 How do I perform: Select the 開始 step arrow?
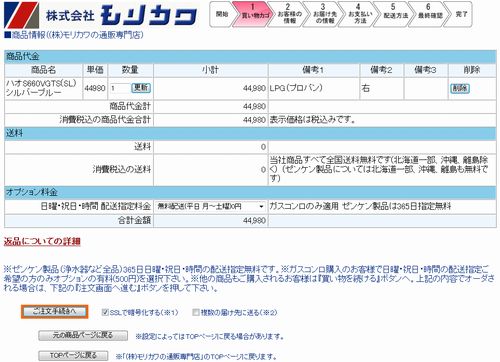click(222, 14)
